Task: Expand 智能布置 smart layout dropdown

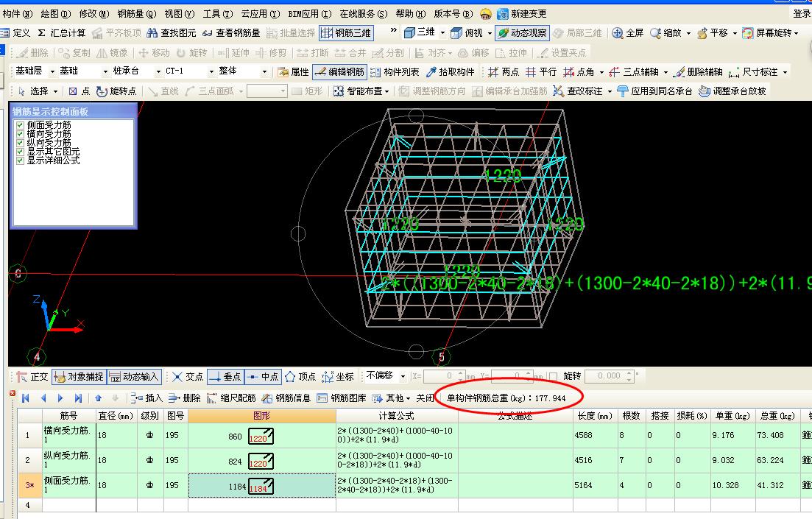Action: point(386,92)
